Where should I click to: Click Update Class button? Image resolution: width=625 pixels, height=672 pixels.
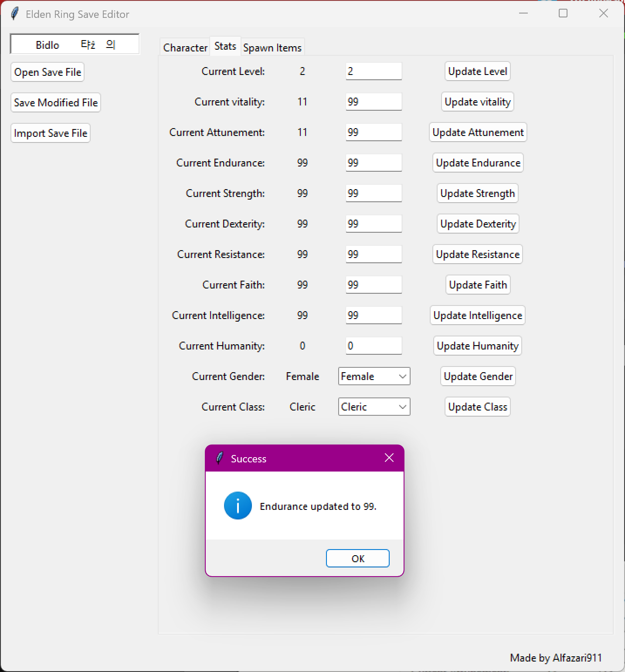point(478,407)
